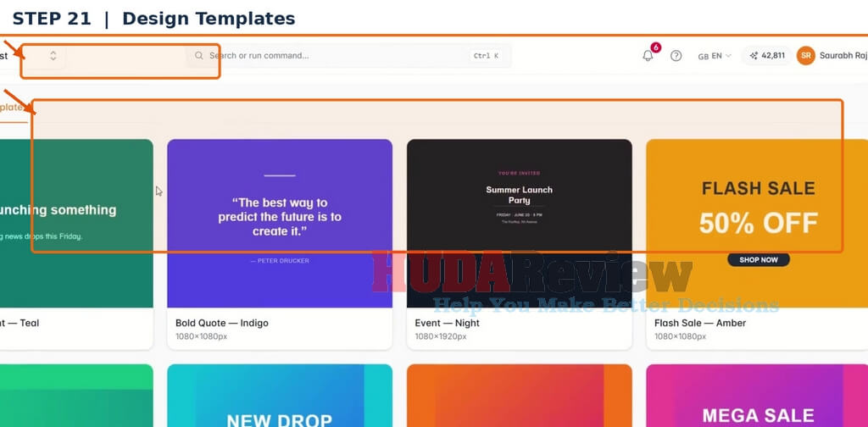868x427 pixels.
Task: Click the Ctrl K shortcut badge
Action: pyautogui.click(x=486, y=55)
